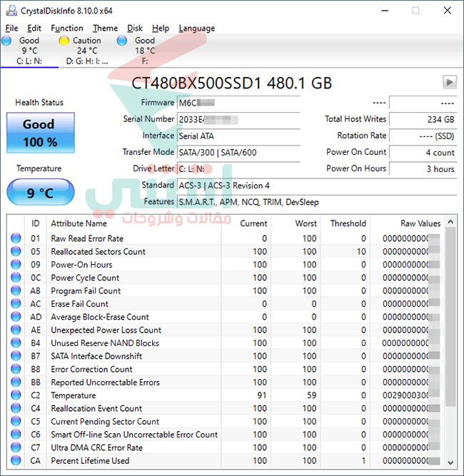Click the Worst column header
The image size is (464, 476).
[296, 223]
